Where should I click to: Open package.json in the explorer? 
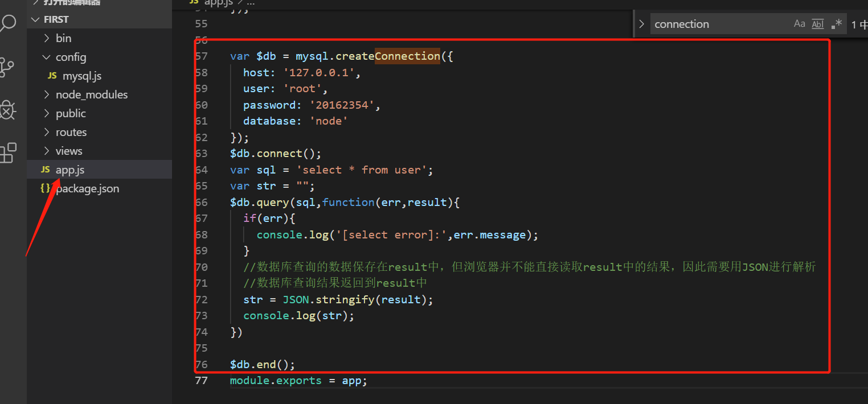pos(87,188)
